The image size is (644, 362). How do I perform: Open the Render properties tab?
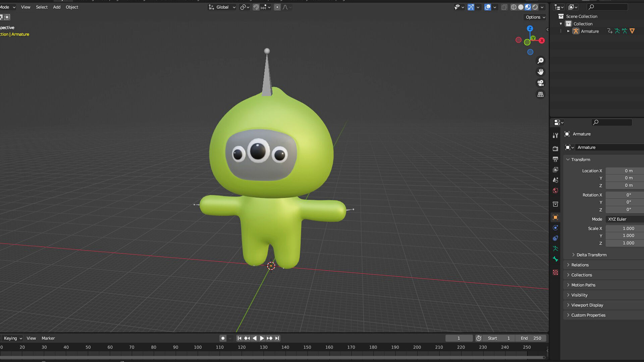(555, 148)
